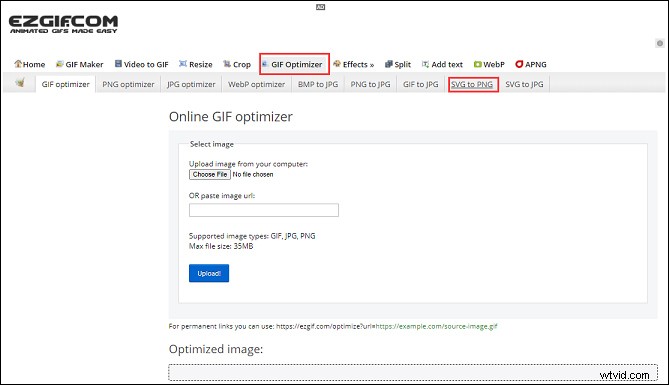Click the Crop icon
The width and height of the screenshot is (669, 385).
(x=227, y=64)
